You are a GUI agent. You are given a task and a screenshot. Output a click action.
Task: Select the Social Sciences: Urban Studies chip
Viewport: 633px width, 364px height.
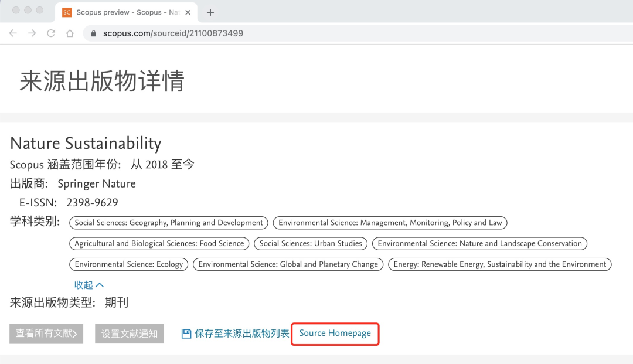[311, 243]
